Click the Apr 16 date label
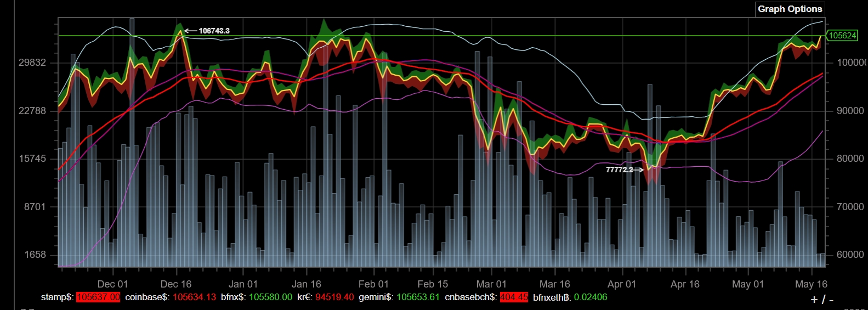Screen dimensions: 868x310 [685, 284]
